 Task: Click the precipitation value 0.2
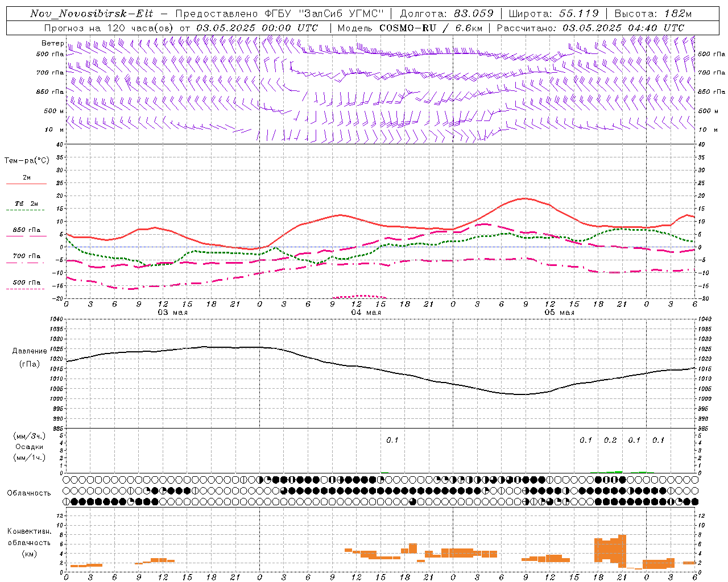pyautogui.click(x=610, y=440)
